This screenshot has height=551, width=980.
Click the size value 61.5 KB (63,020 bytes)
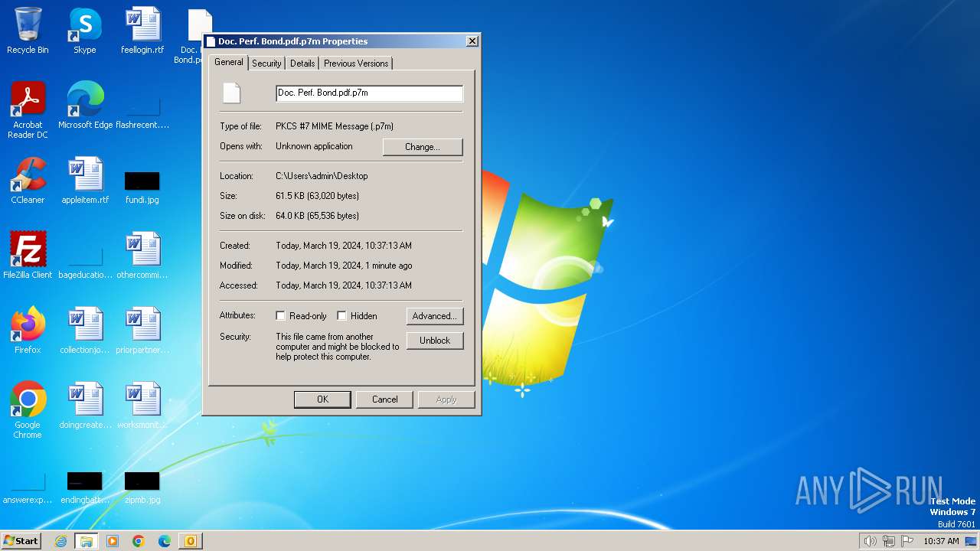pos(317,196)
